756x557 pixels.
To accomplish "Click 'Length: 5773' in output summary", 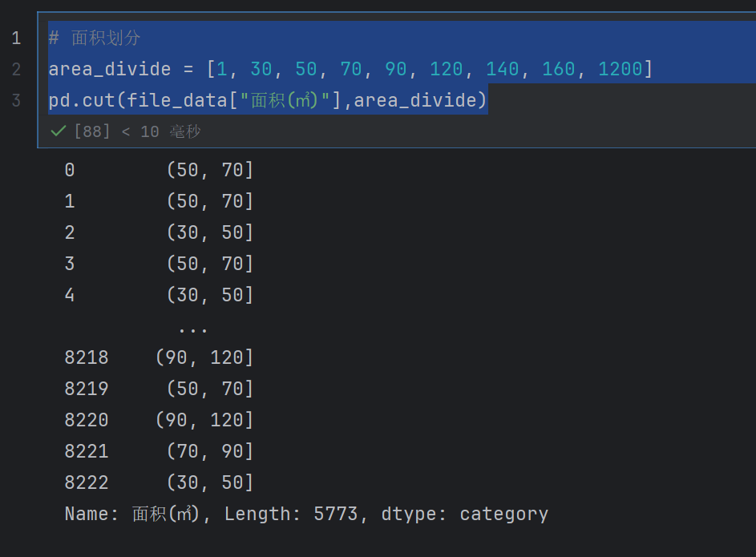I will pos(291,514).
